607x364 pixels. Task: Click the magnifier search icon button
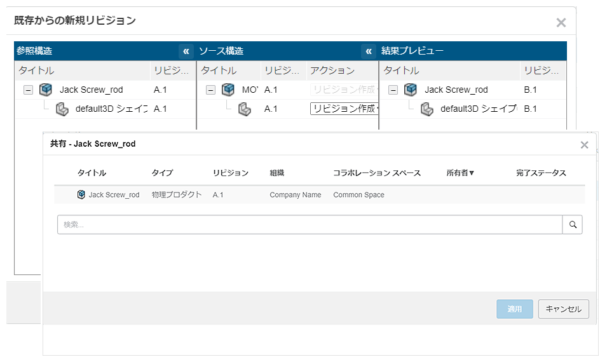click(572, 224)
